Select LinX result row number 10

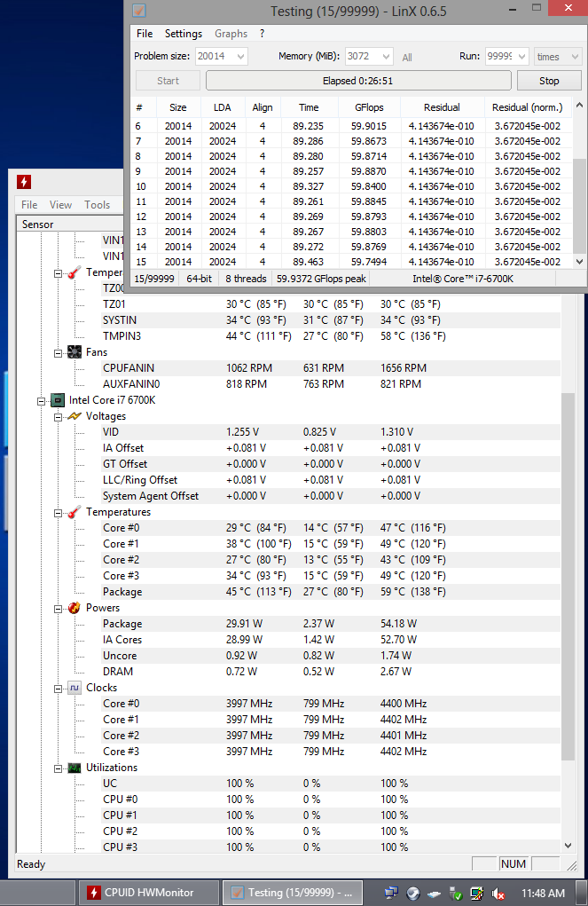point(352,186)
